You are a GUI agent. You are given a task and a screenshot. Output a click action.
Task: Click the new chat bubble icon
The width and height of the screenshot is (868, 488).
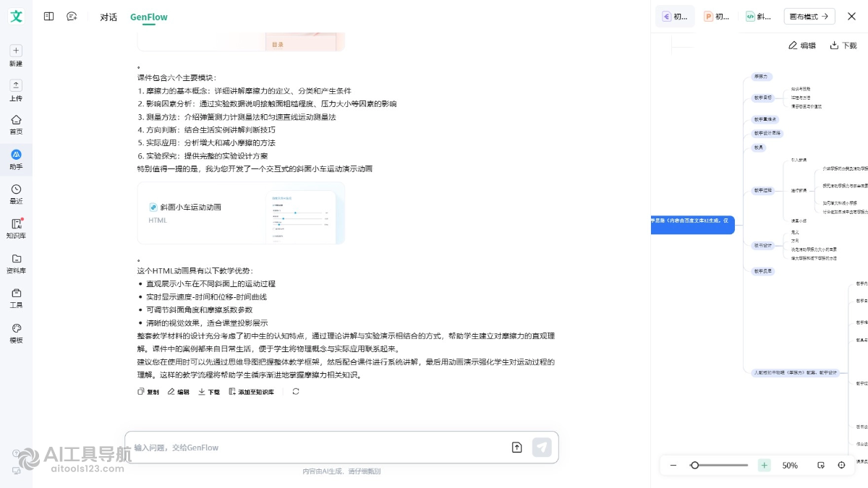click(72, 16)
